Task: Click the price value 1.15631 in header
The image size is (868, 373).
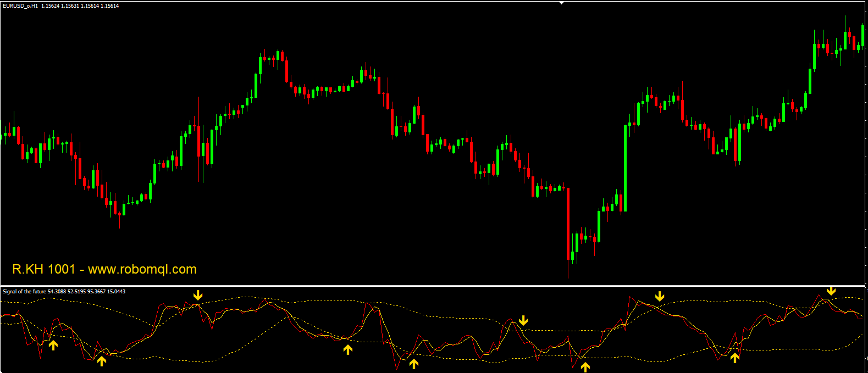Action: pos(70,6)
